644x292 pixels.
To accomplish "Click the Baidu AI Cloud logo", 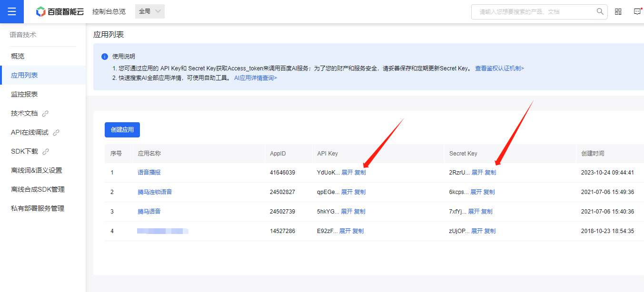I will [x=60, y=11].
